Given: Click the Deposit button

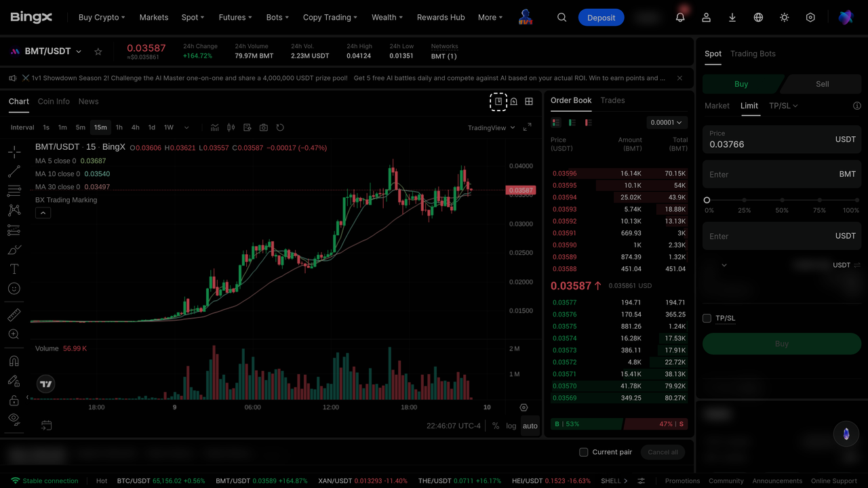Looking at the screenshot, I should tap(601, 18).
